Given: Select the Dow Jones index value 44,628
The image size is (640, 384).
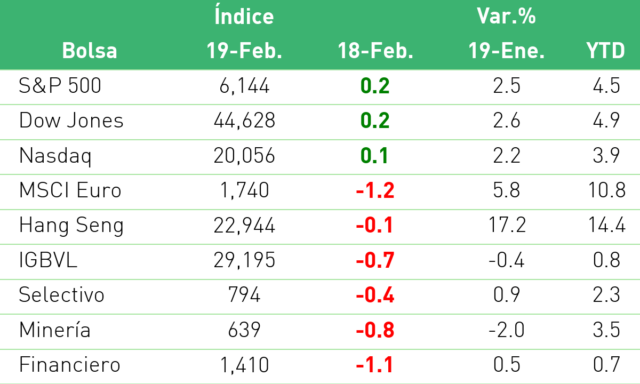Looking at the screenshot, I should 244,121.
